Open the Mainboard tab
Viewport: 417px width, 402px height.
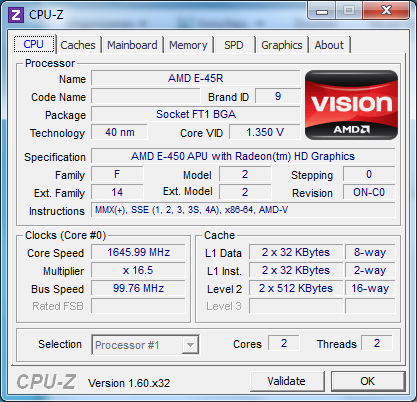pos(132,45)
